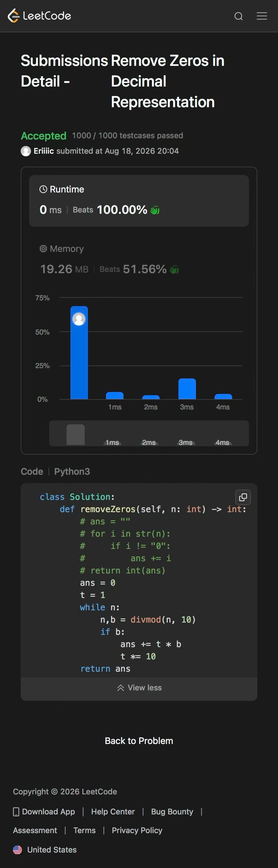Click the user avatar marker on the chart bar
278x868 pixels.
[79, 319]
